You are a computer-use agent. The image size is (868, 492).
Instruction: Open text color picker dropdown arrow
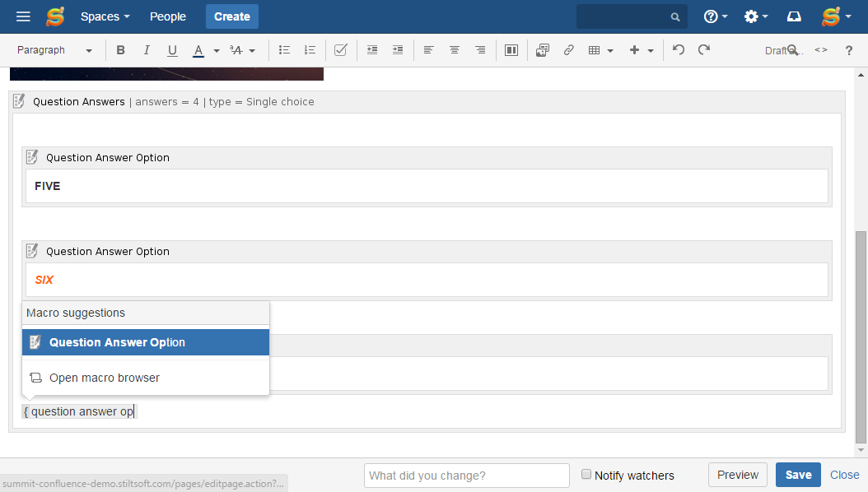[217, 50]
